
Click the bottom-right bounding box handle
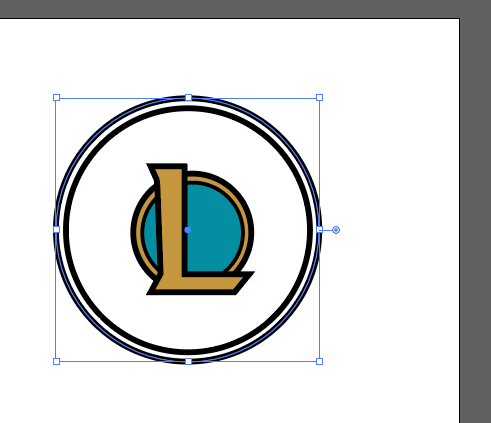[319, 361]
